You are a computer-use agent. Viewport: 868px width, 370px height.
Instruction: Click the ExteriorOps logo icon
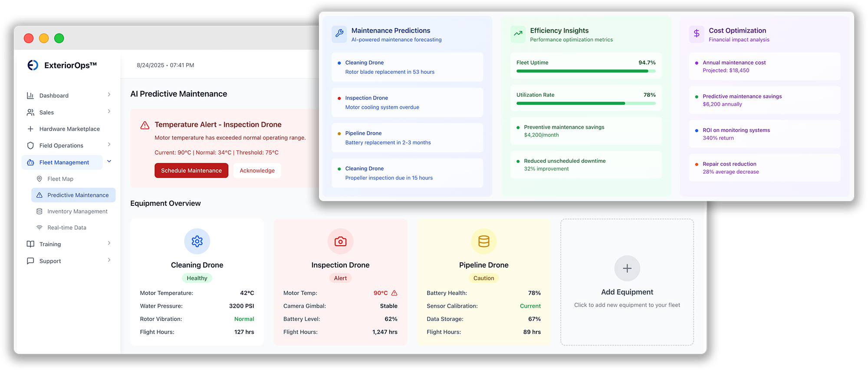click(33, 65)
